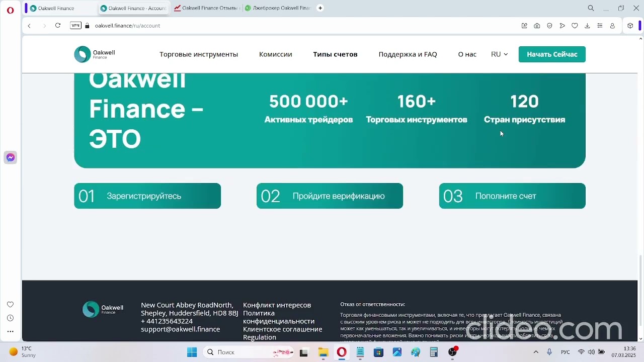Click the address bar URL oakwell.finance/ru/account
Image resolution: width=644 pixels, height=362 pixels.
click(127, 26)
